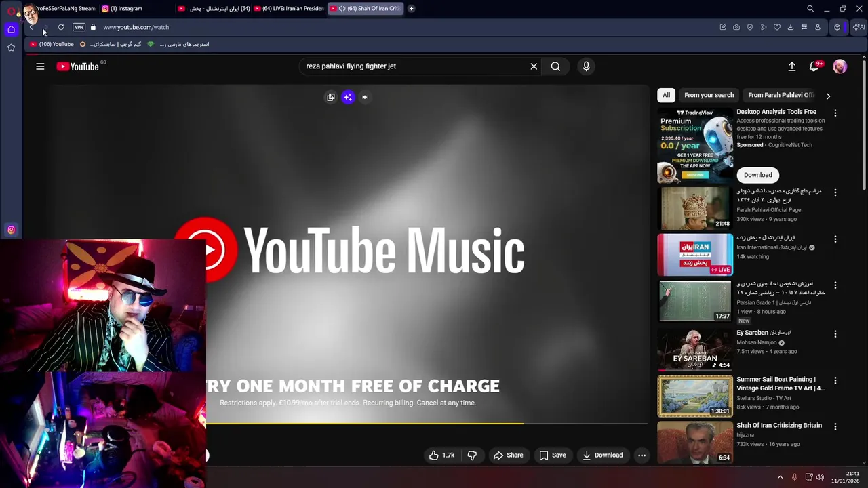Click the skip-forward icon above video

pyautogui.click(x=365, y=97)
